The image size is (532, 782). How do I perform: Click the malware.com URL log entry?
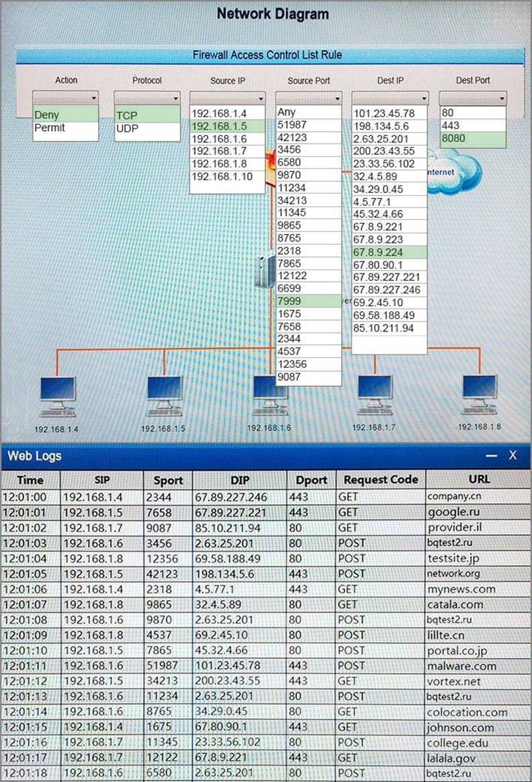461,666
